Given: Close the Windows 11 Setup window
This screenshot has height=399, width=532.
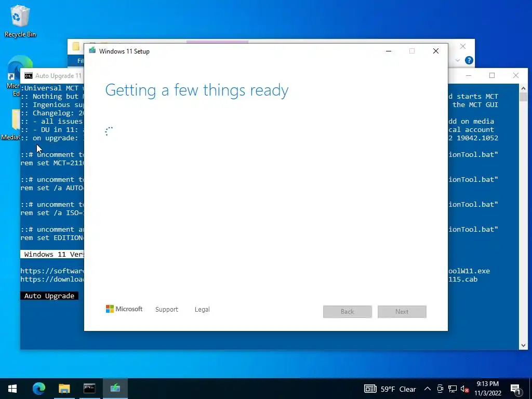Looking at the screenshot, I should (x=436, y=51).
